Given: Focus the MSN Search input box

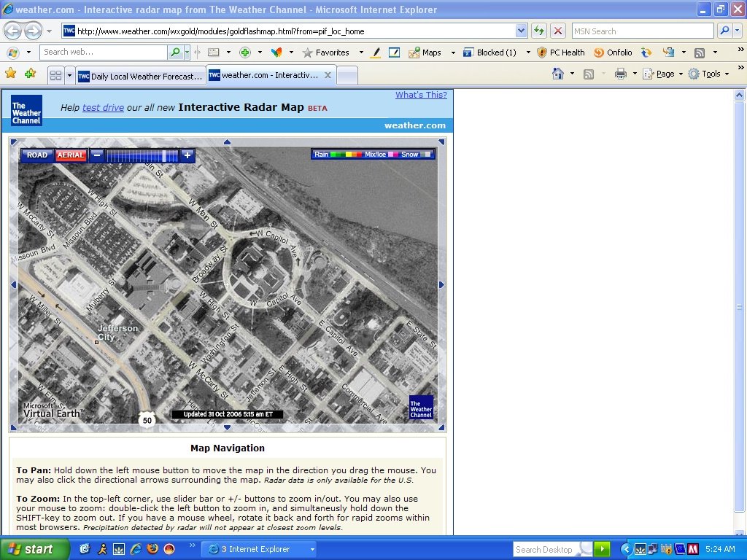Looking at the screenshot, I should (x=643, y=31).
